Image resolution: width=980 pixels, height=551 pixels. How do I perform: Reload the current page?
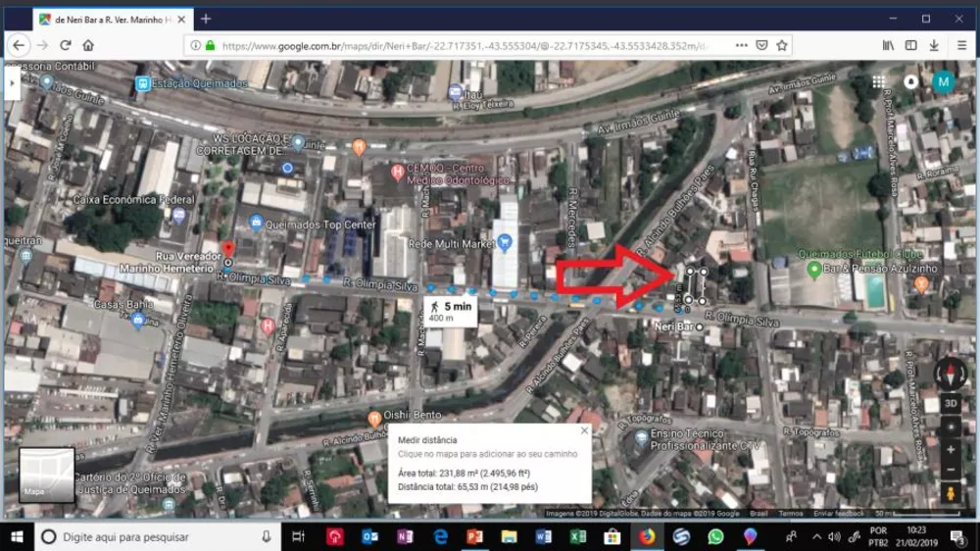65,45
